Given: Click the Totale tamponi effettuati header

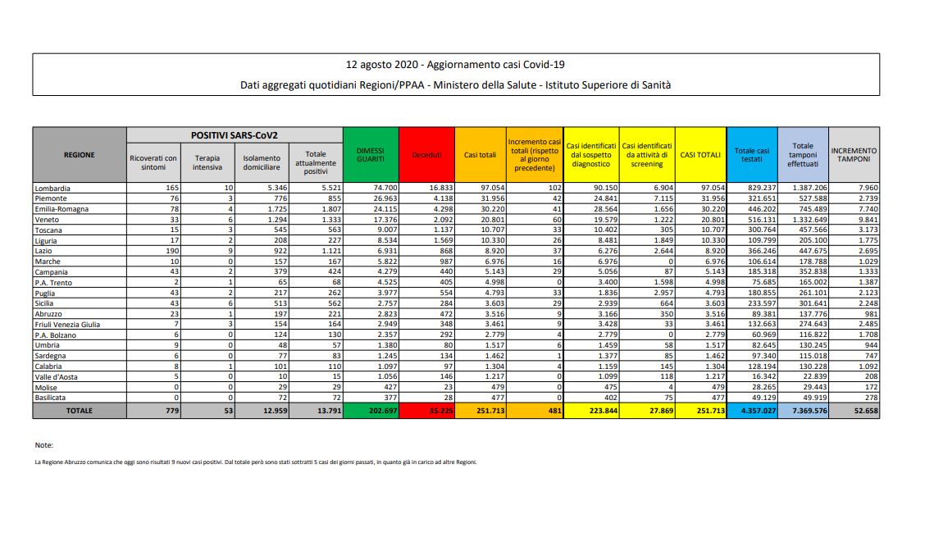Looking at the screenshot, I should pos(803,154).
